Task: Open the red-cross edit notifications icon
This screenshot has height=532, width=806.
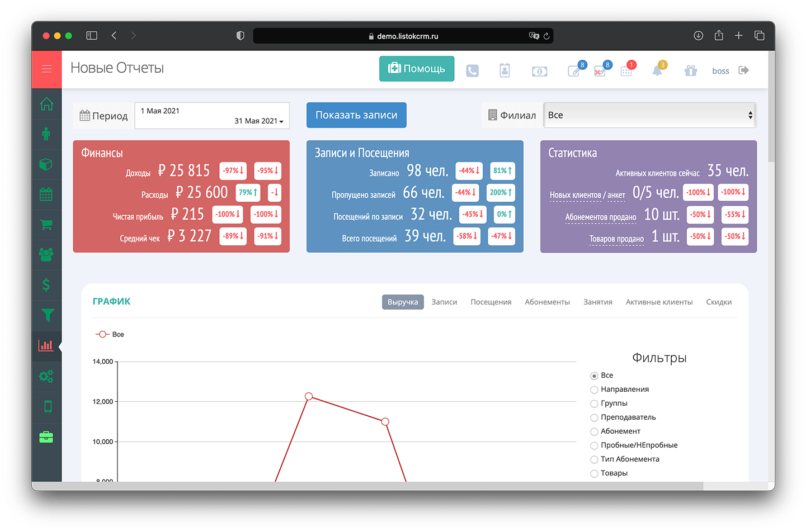Action: [601, 70]
